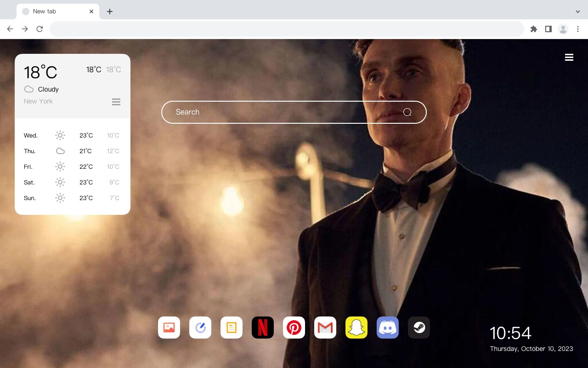Screen dimensions: 588x368
Task: Click the current 18°C temperature
Action: [40, 72]
